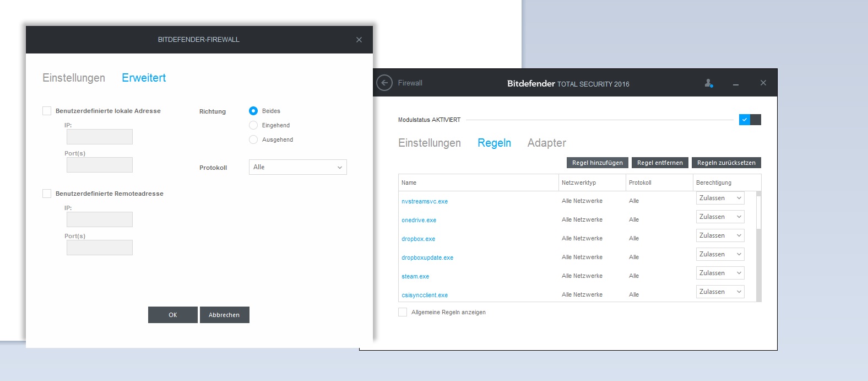
Task: Close the Bitdefender Total Security window
Action: (763, 83)
